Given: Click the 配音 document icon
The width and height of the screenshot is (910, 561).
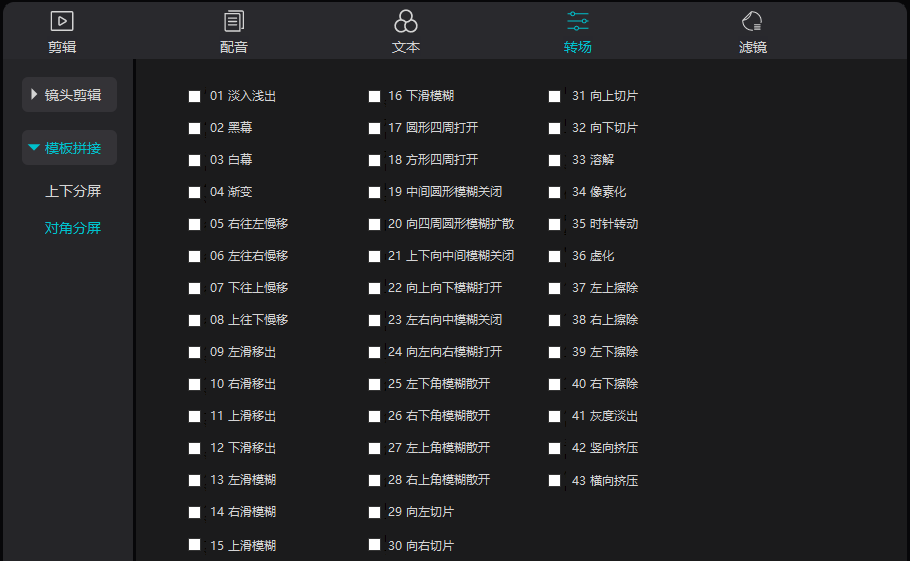Looking at the screenshot, I should coord(234,21).
